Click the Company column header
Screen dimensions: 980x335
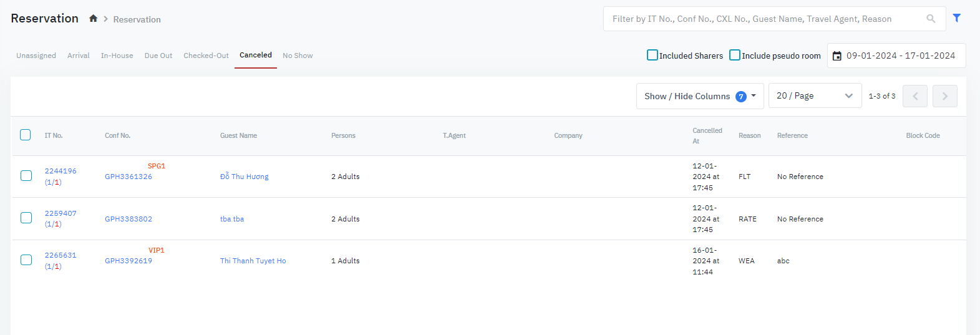[x=568, y=135]
